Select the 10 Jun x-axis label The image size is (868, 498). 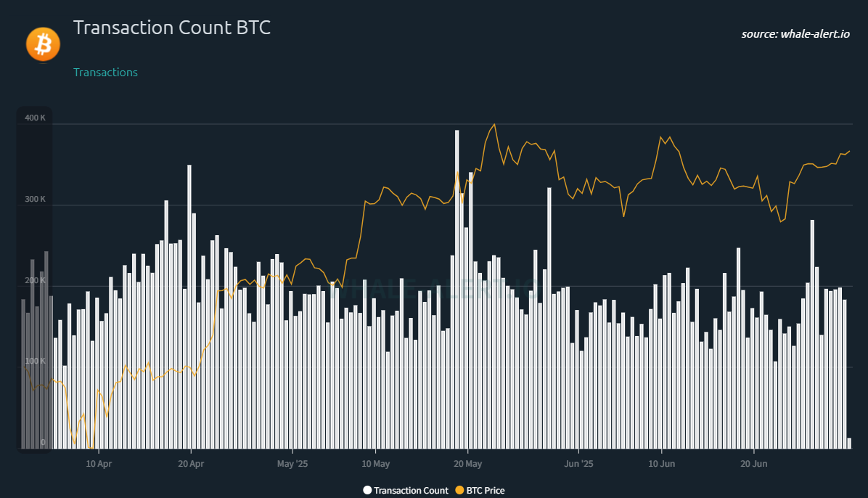661,463
